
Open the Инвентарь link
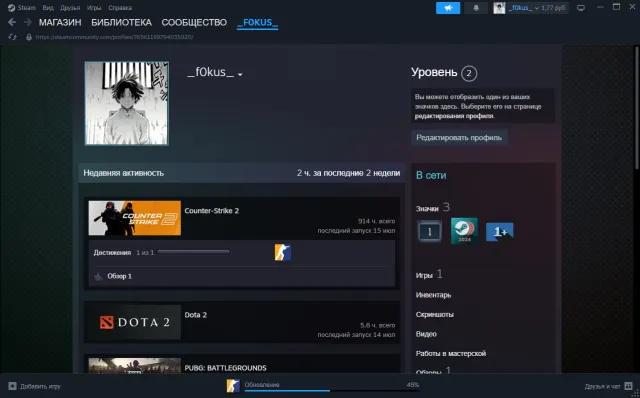(433, 295)
